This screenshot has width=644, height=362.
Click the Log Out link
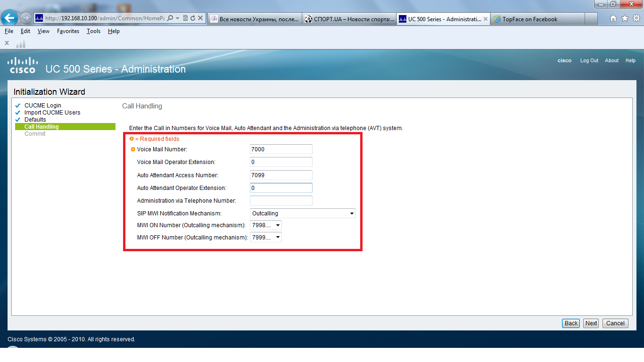589,60
